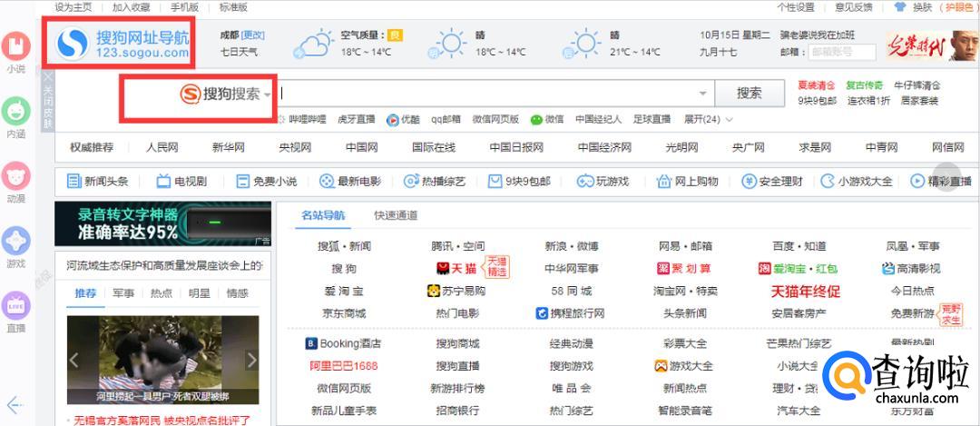
Task: Click the 优酷 shortcut under search box
Action: (403, 120)
